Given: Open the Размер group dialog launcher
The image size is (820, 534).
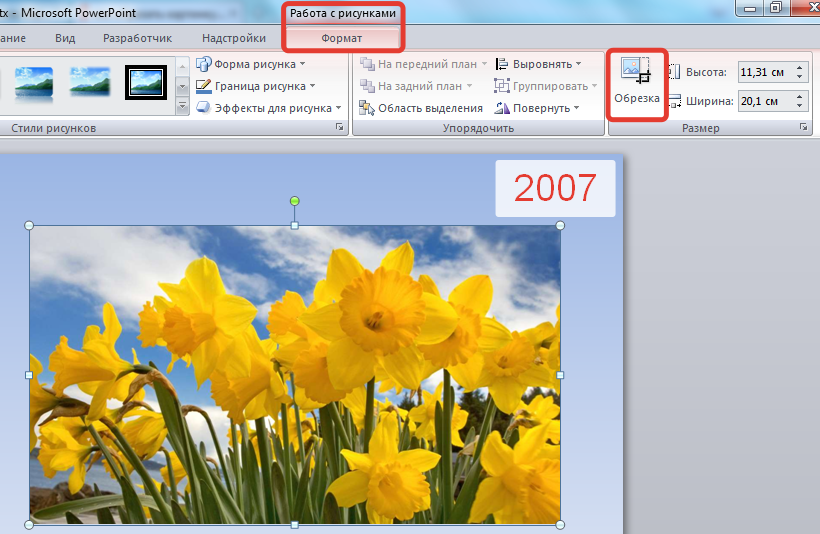Looking at the screenshot, I should point(804,128).
